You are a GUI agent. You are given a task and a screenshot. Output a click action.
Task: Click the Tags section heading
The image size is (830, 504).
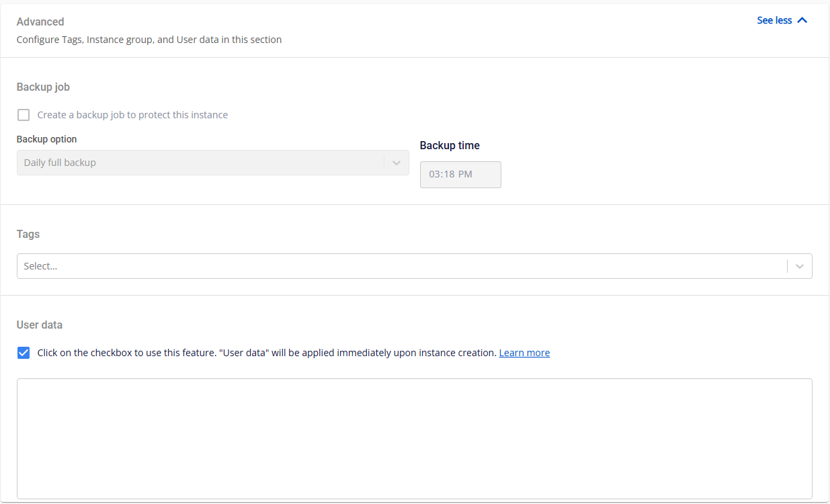tap(28, 235)
